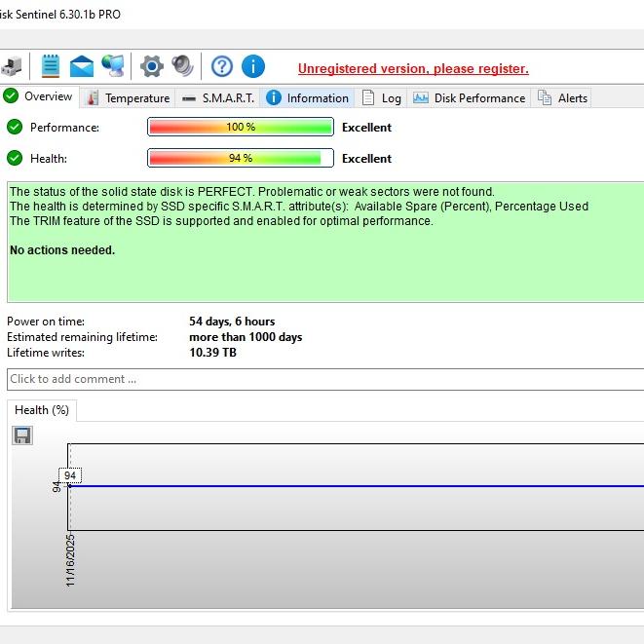Screen dimensions: 644x644
Task: Click the network monitors icon
Action: point(113,66)
